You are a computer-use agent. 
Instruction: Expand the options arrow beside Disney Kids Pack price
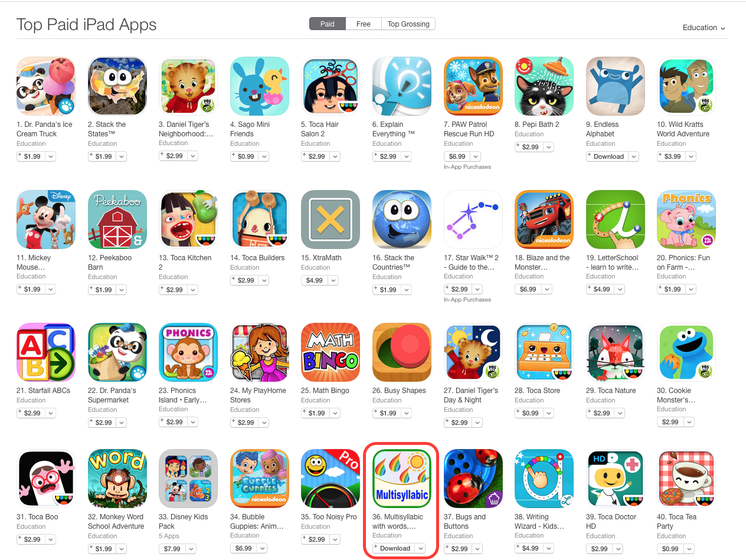191,549
